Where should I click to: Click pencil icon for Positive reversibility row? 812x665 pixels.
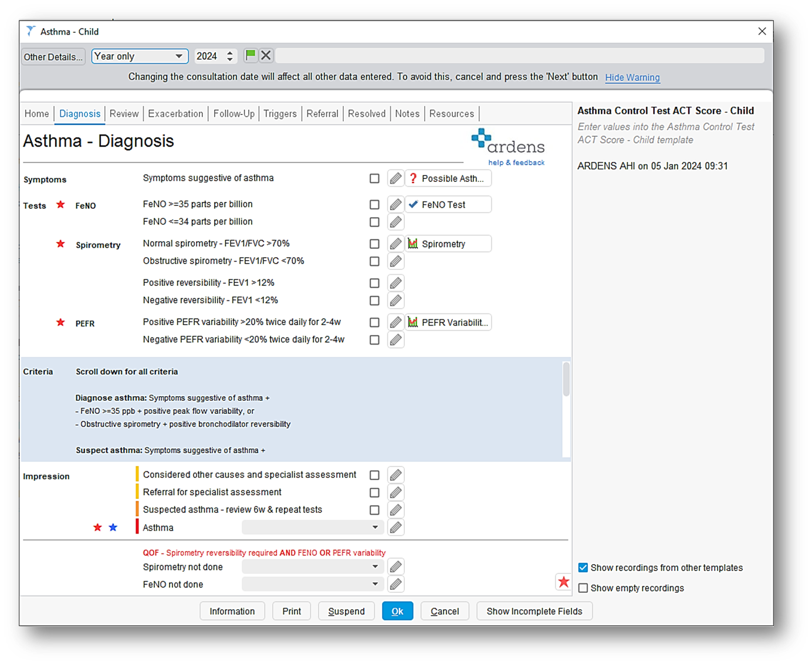[396, 283]
